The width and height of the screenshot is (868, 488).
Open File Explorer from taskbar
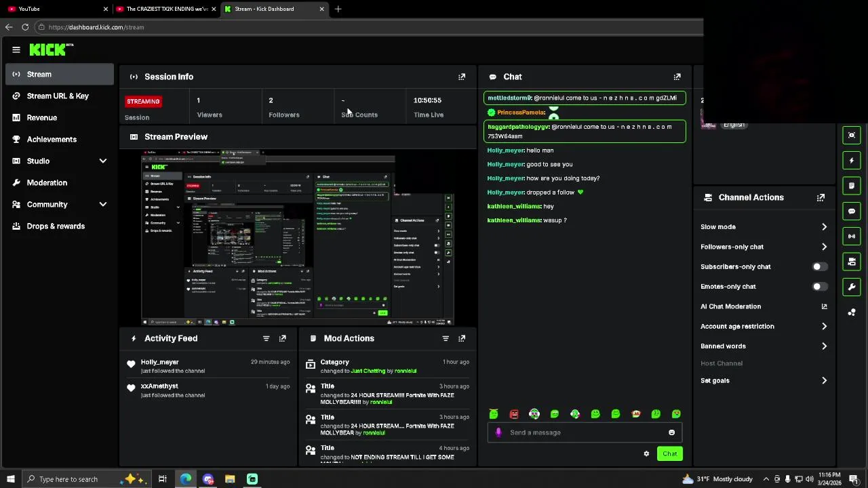pyautogui.click(x=230, y=479)
